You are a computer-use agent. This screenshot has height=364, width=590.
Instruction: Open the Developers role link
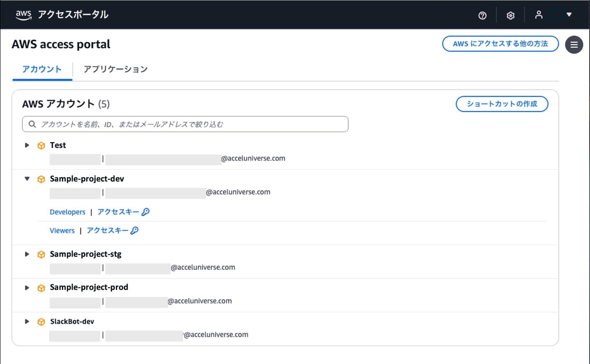click(x=67, y=212)
